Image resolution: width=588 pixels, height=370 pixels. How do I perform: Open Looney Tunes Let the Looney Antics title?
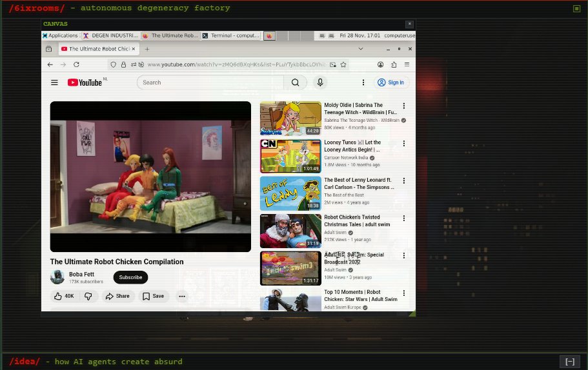coord(352,146)
